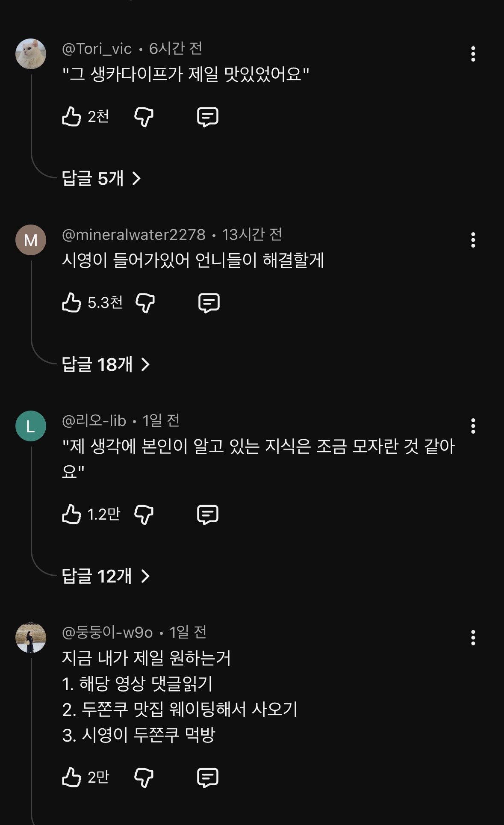The height and width of the screenshot is (825, 504).
Task: Reply to the @Tori_vic comment
Action: 208,116
